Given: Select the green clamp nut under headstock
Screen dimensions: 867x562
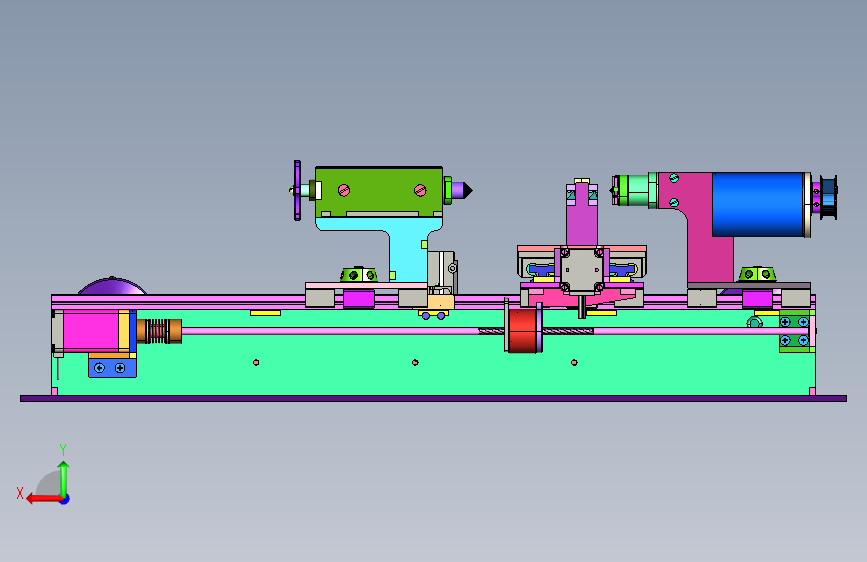Looking at the screenshot, I should (x=758, y=274).
